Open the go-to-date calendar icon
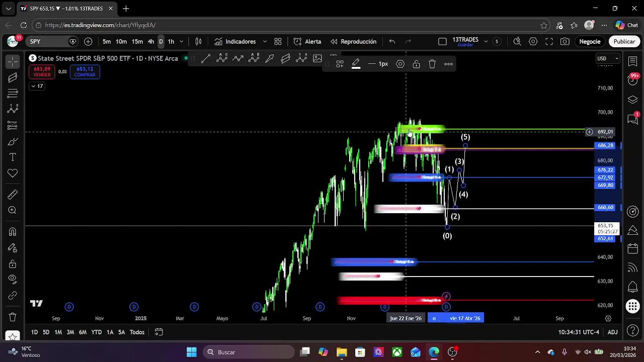Screen dimensions: 644x362 [158, 332]
